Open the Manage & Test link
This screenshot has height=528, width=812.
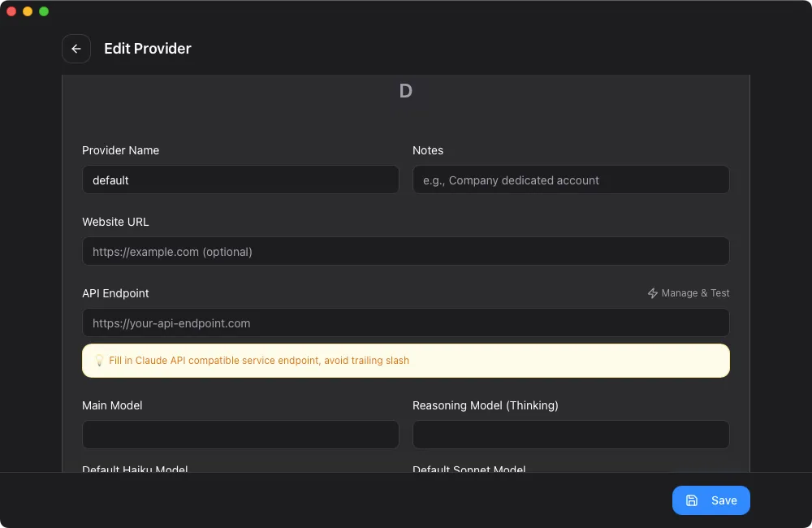(x=695, y=293)
